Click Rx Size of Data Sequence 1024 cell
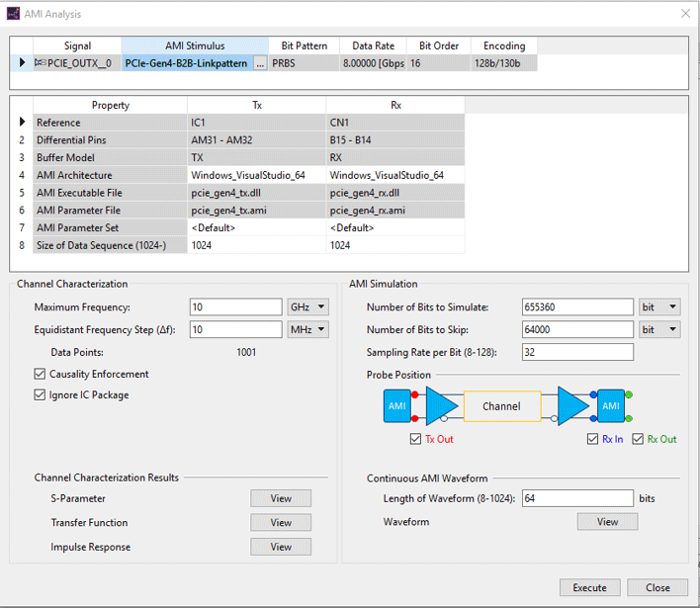This screenshot has width=700, height=608. click(395, 245)
